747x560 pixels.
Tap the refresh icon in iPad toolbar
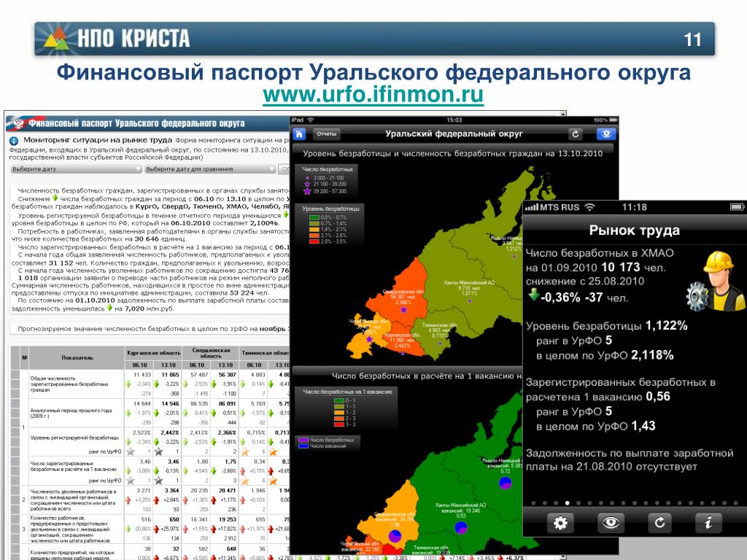[x=576, y=134]
